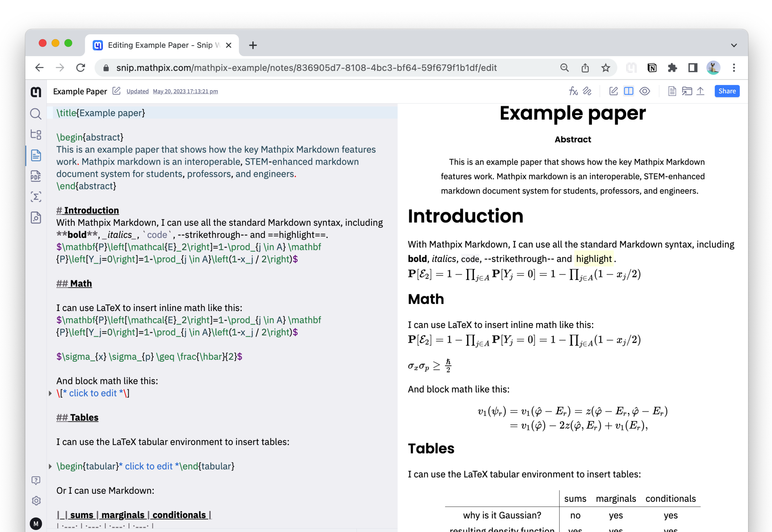
Task: Open the snip equation capture tool
Action: pos(36,197)
